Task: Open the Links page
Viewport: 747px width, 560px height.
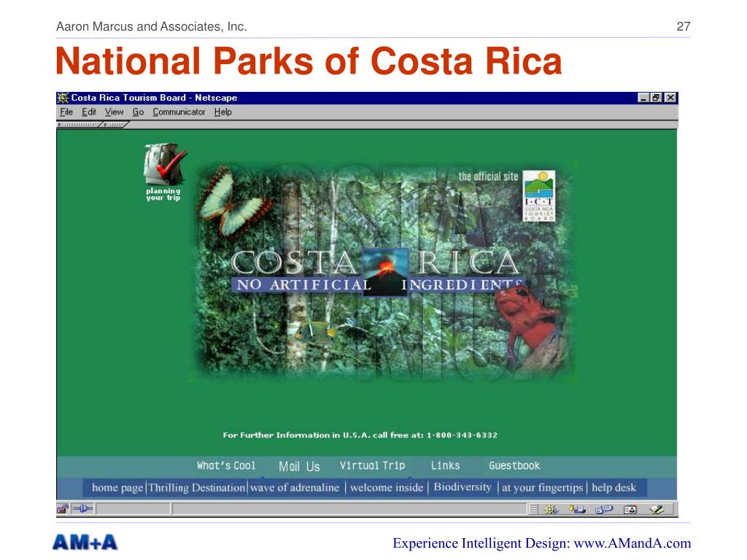Action: [446, 466]
